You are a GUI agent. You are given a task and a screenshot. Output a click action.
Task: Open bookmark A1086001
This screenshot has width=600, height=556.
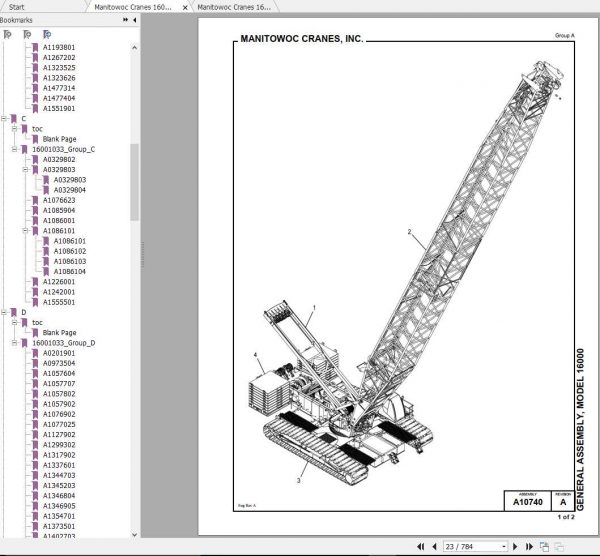click(59, 221)
